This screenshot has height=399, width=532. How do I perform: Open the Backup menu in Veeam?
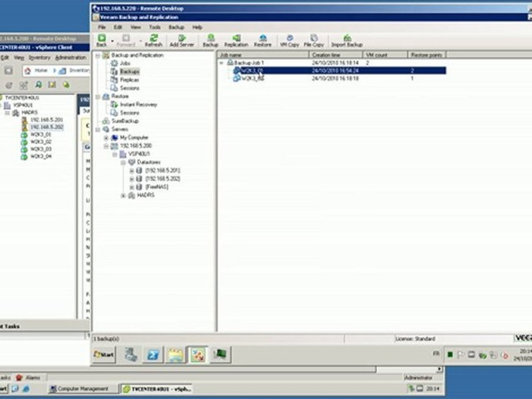176,27
